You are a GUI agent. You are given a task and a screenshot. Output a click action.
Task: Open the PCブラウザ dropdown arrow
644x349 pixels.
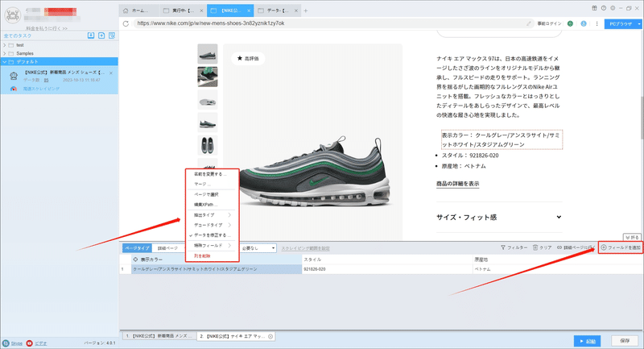point(639,24)
